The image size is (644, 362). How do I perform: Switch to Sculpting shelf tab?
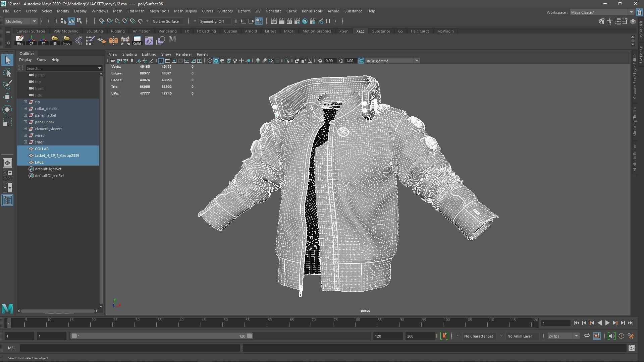[95, 31]
